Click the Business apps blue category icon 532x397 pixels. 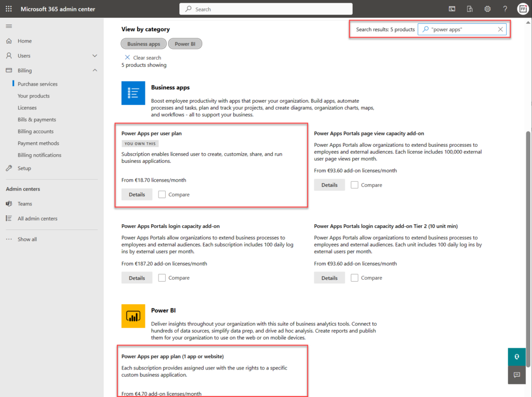click(x=134, y=93)
